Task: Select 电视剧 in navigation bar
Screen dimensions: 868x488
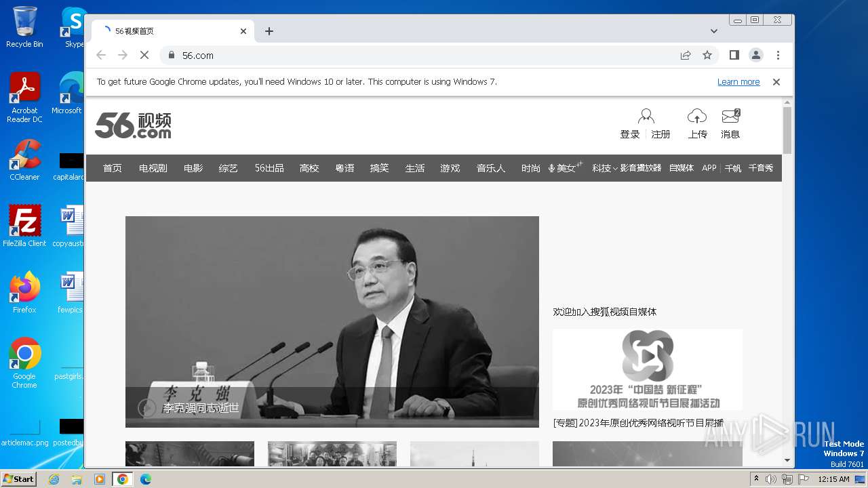Action: (x=153, y=168)
